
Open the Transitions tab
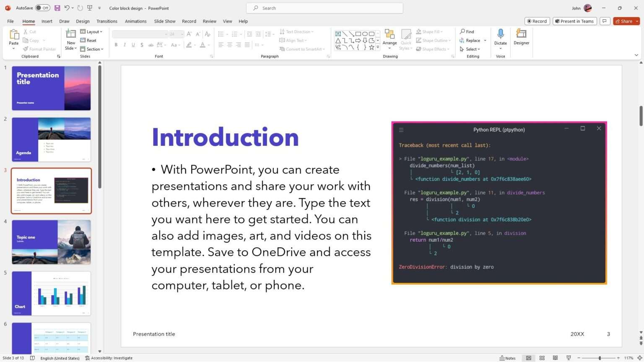tap(107, 21)
